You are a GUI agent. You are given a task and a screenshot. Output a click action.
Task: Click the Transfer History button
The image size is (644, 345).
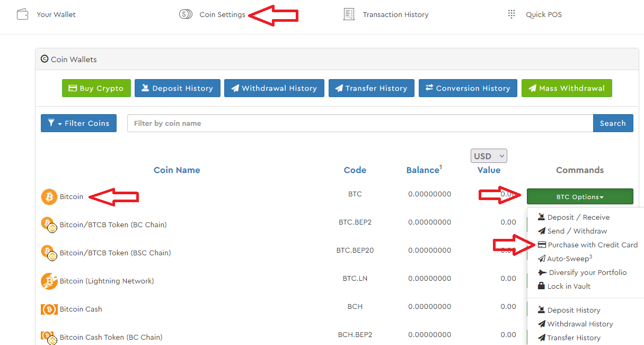coord(371,88)
